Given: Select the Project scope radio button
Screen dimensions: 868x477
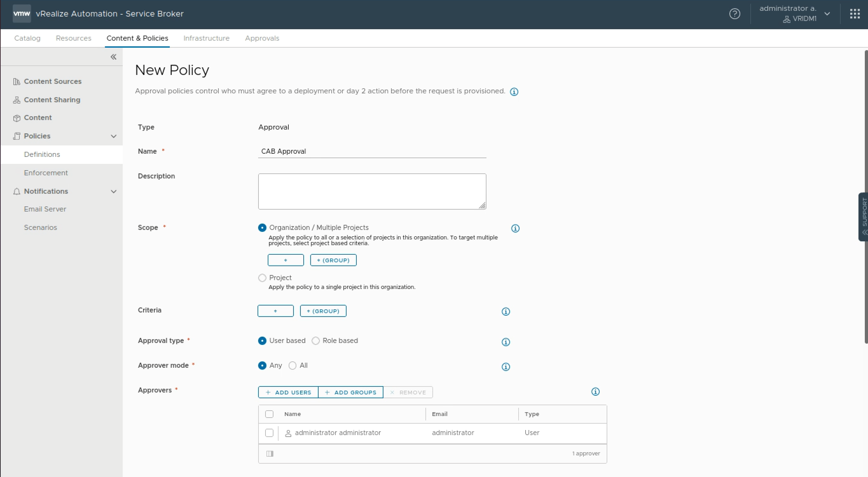Looking at the screenshot, I should [262, 278].
